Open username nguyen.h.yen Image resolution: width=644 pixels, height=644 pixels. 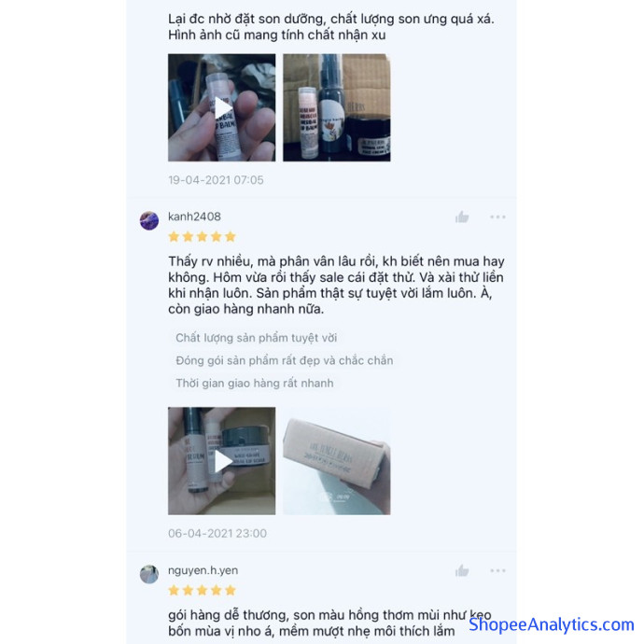(x=203, y=570)
